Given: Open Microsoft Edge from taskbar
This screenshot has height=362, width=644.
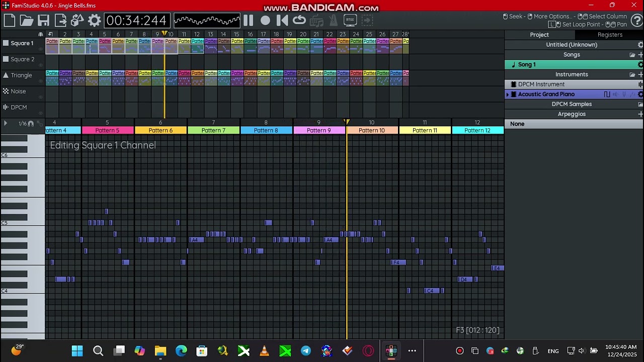Looking at the screenshot, I should [181, 351].
